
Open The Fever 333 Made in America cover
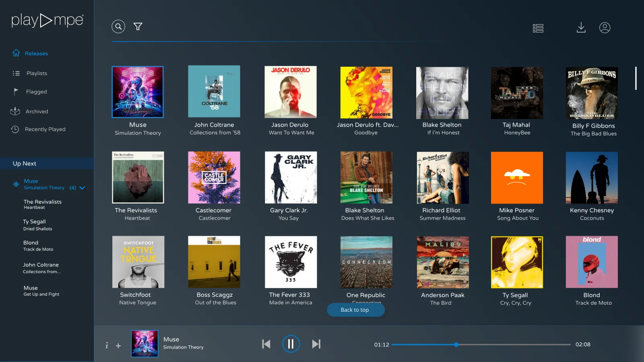[x=291, y=262]
